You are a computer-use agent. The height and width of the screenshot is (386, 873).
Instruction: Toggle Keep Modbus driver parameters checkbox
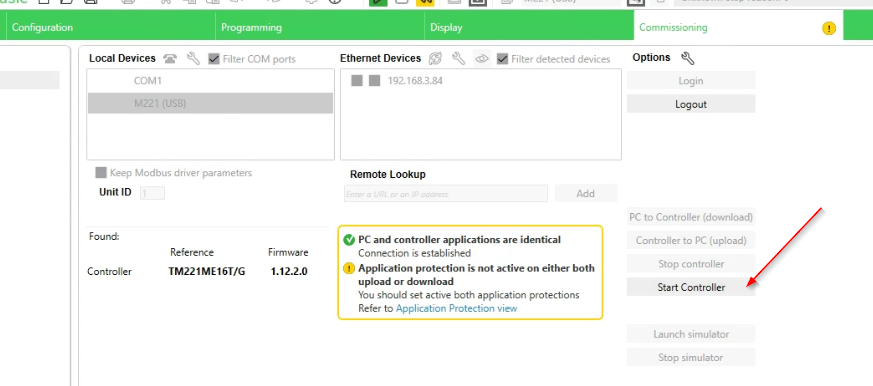click(x=101, y=173)
